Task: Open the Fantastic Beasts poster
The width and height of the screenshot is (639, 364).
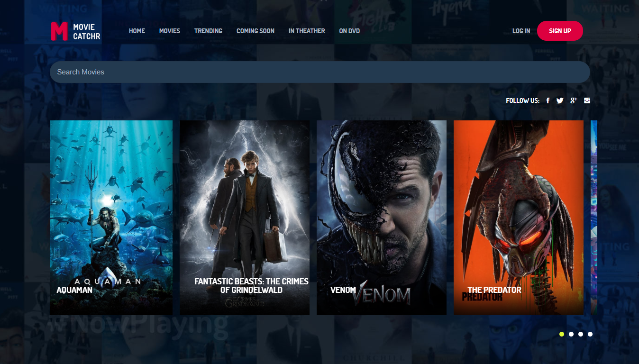Action: tap(245, 218)
